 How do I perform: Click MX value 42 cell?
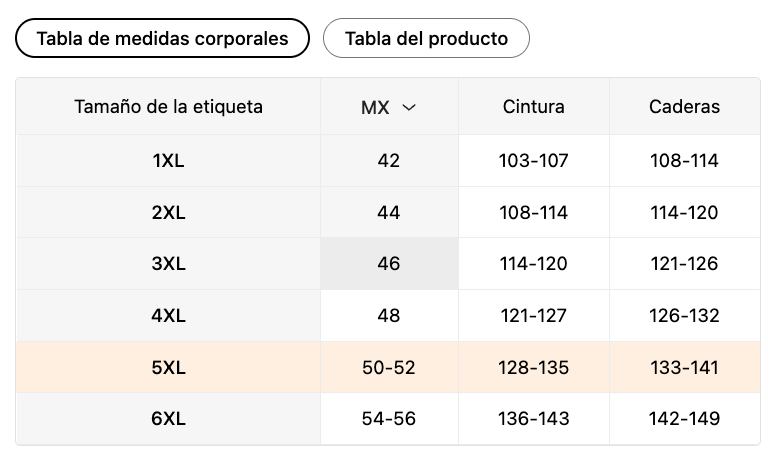389,160
